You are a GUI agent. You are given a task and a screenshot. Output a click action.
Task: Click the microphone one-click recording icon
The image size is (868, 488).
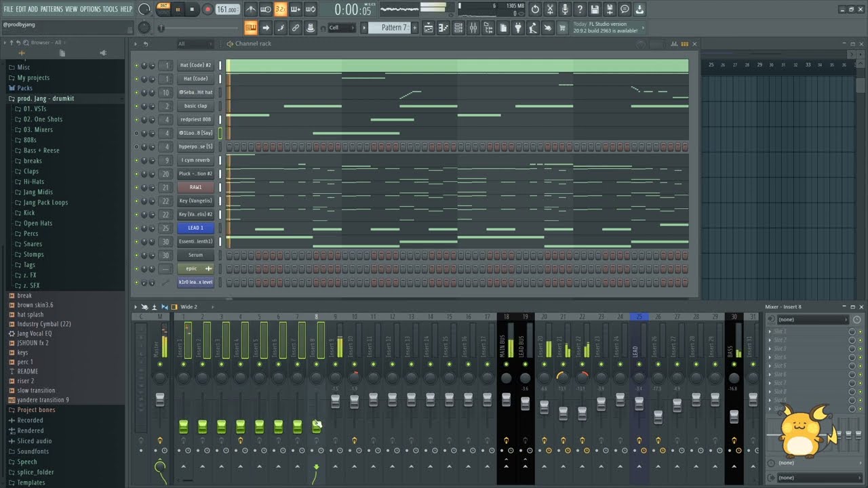coord(565,9)
